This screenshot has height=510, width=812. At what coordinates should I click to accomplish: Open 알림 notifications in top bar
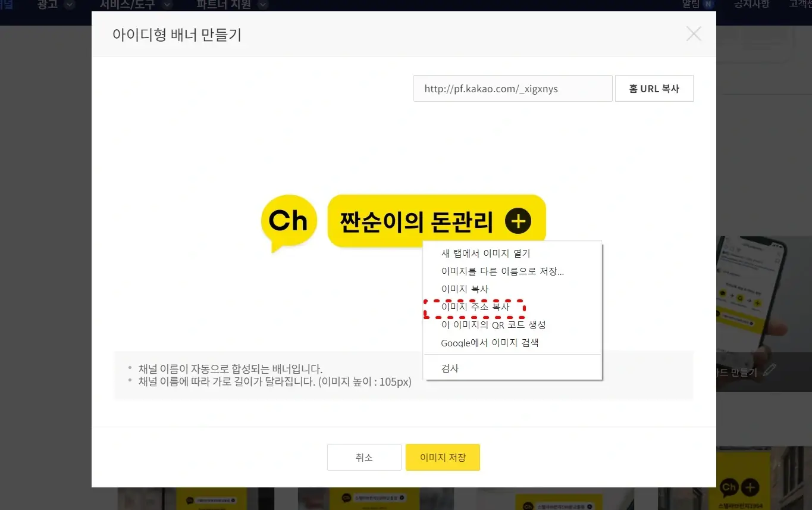[697, 4]
